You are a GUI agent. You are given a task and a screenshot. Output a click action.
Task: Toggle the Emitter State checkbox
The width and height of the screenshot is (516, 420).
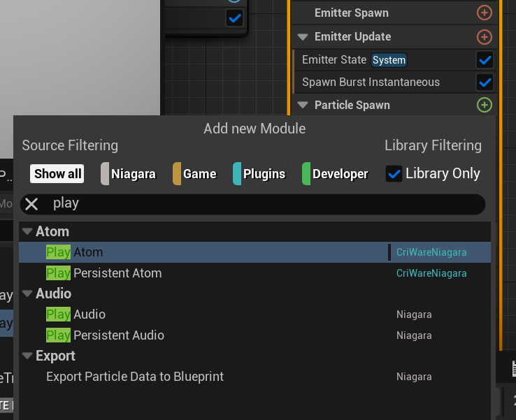(484, 60)
